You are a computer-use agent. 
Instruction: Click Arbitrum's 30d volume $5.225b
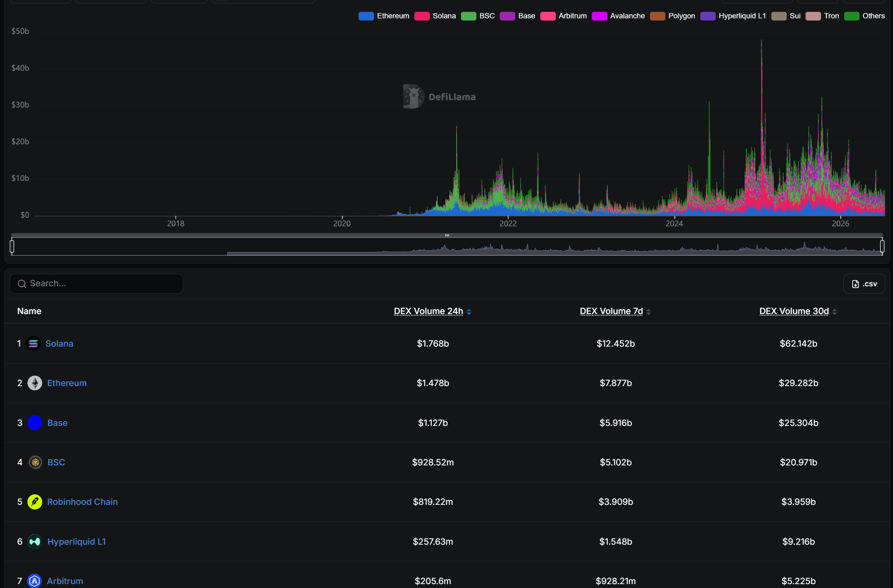point(798,581)
